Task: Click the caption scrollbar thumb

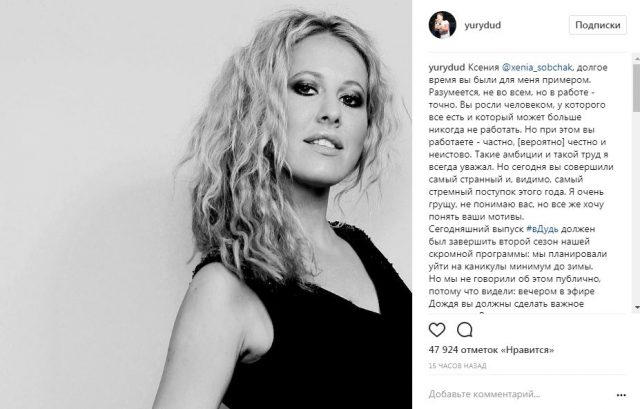Action: point(637,87)
